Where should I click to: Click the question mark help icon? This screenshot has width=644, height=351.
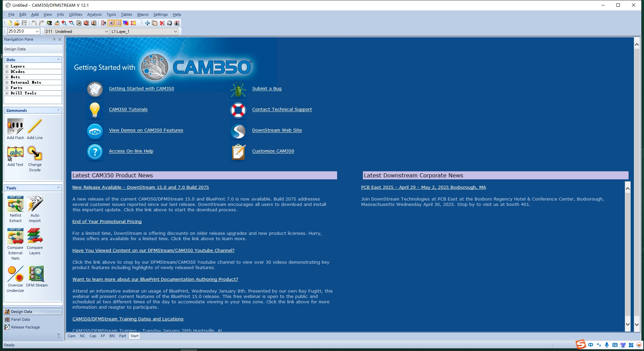coord(95,152)
